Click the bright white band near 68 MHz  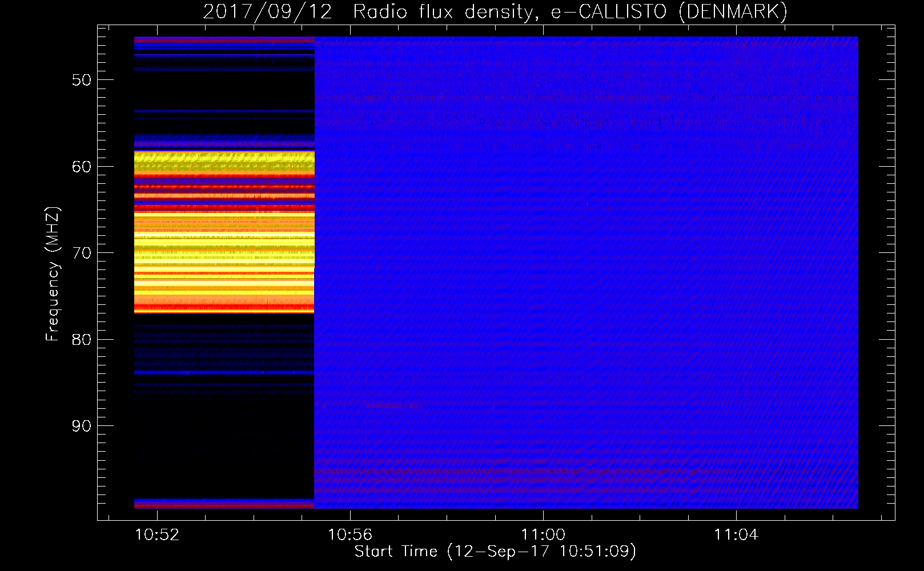click(224, 235)
